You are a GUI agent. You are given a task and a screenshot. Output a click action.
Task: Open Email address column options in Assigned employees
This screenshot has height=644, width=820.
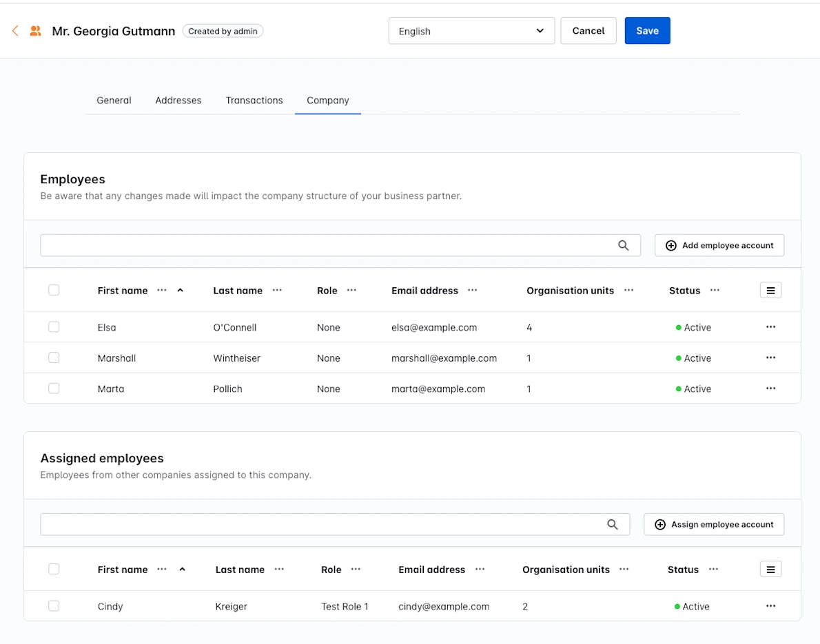480,569
